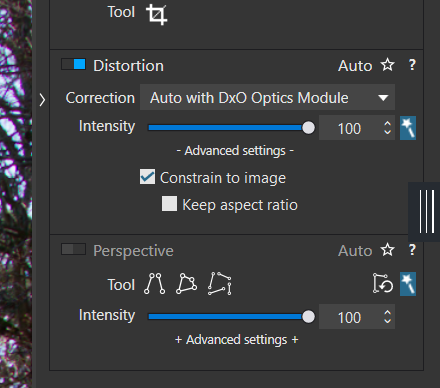Favorite the Perspective palette with star
Screen dimensions: 440x388
[388, 250]
